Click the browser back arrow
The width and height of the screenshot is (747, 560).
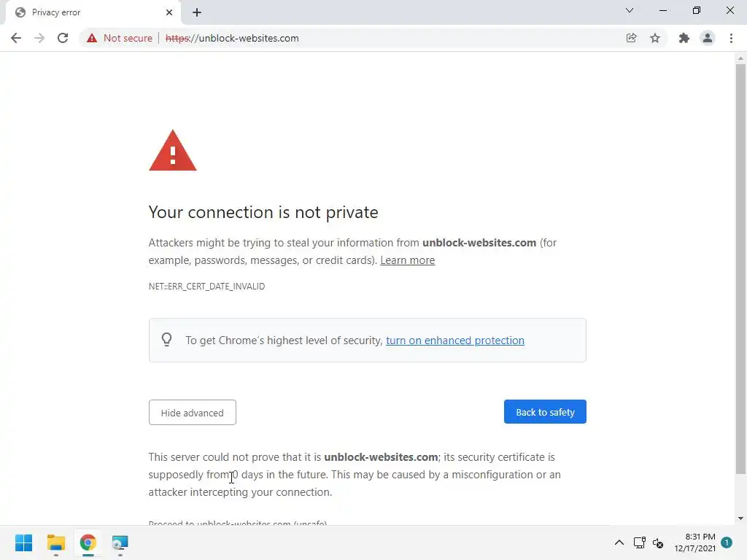click(x=16, y=38)
